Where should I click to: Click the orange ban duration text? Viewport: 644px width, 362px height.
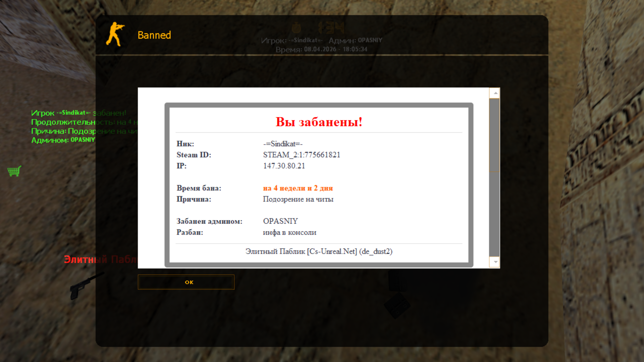pos(298,188)
